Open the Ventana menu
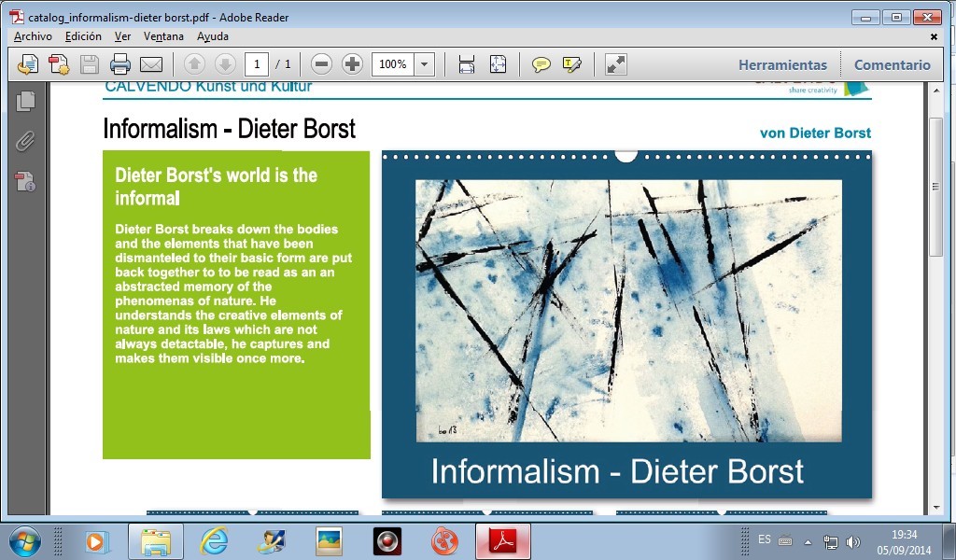This screenshot has width=956, height=560. pos(163,36)
